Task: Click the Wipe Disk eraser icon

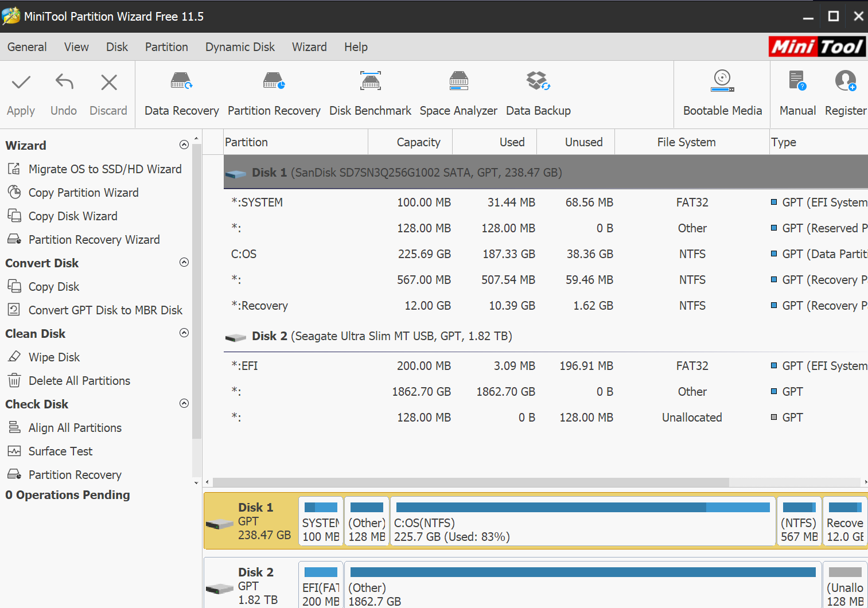Action: point(14,357)
